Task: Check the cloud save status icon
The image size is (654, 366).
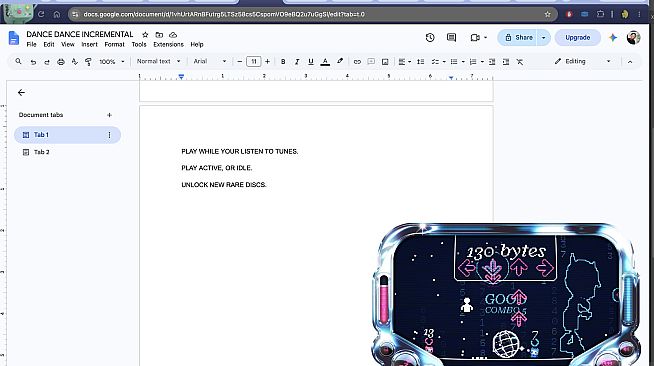Action: 173,35
